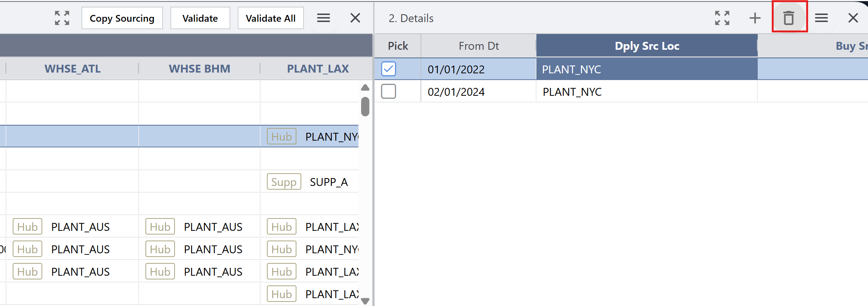Click the Hub tag in highlighted row
The height and width of the screenshot is (306, 868).
click(282, 137)
